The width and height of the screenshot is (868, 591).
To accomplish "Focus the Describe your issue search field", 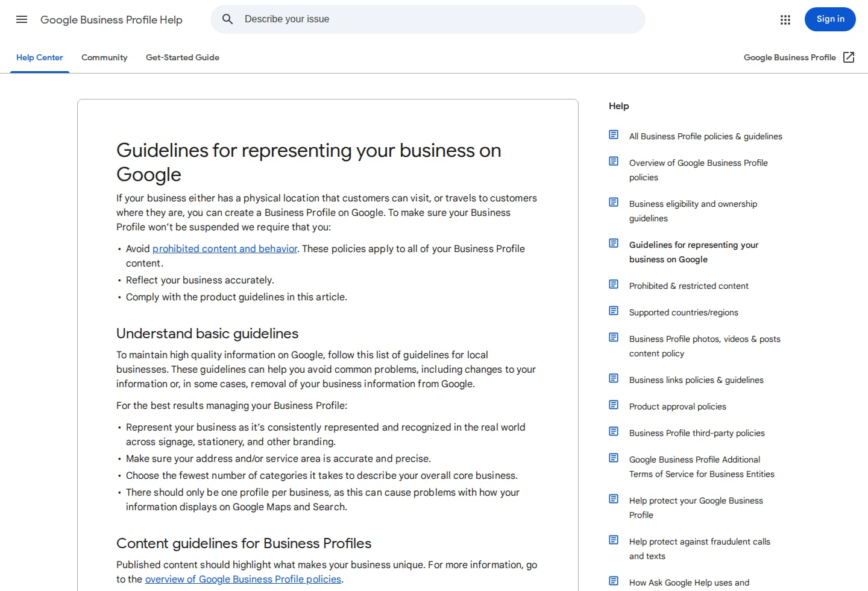I will (428, 19).
